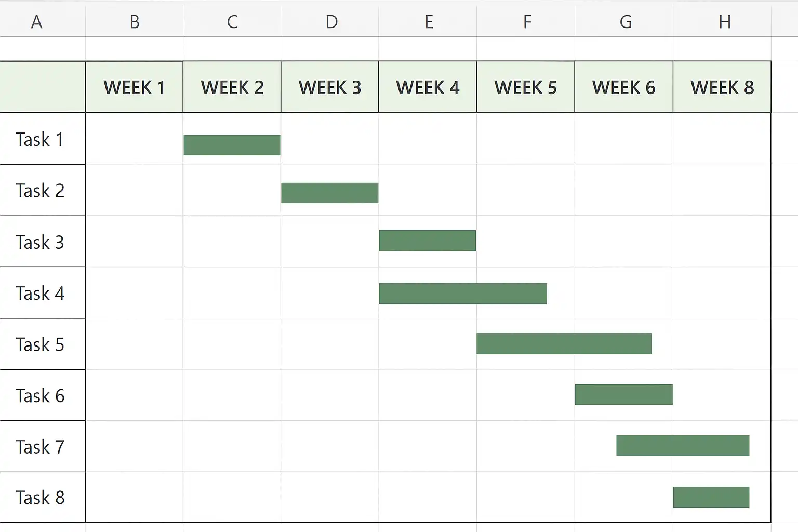This screenshot has width=798, height=532.
Task: Select the Task 2 Gantt bar
Action: click(329, 193)
